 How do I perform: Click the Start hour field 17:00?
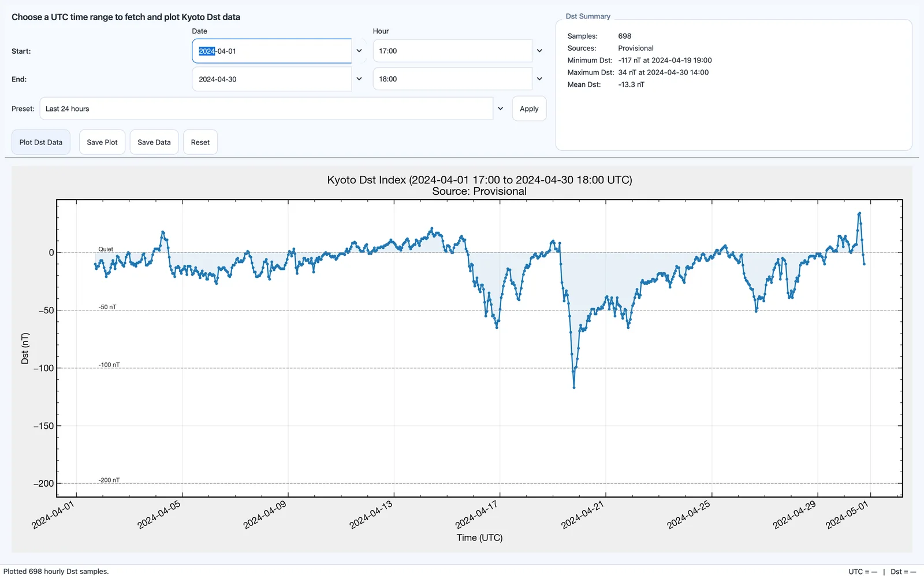tap(452, 51)
